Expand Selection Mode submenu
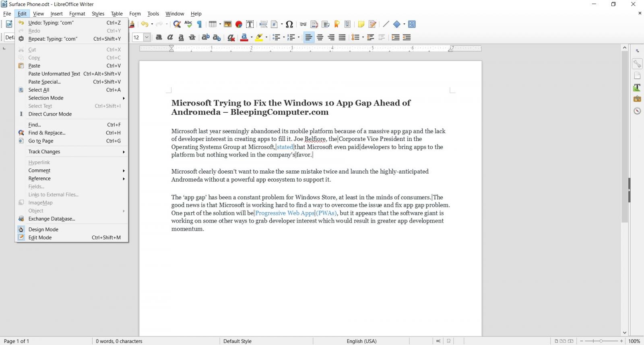 (x=72, y=98)
